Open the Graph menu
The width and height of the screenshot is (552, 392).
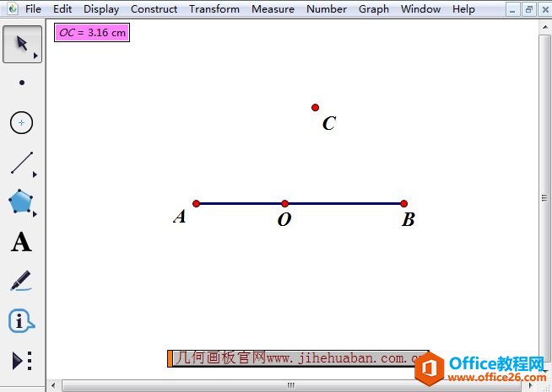[374, 8]
